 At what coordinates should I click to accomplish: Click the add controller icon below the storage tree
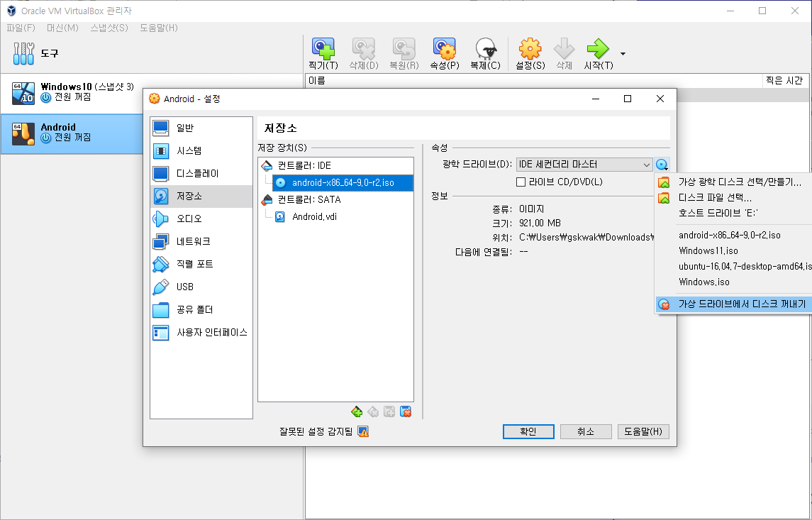pyautogui.click(x=357, y=411)
